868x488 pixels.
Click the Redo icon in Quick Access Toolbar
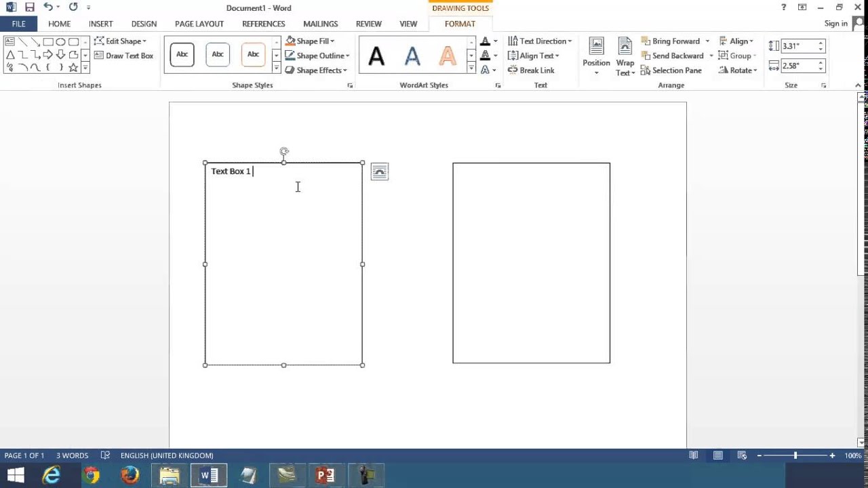click(x=73, y=7)
